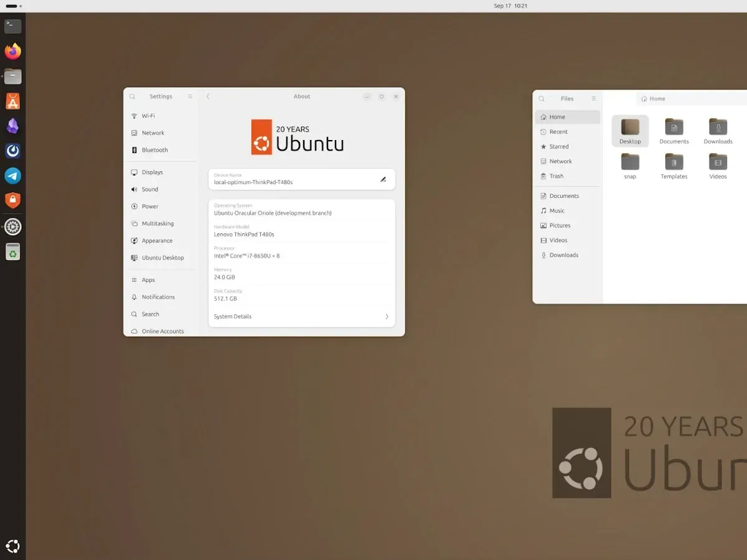This screenshot has width=747, height=560.
Task: Click the Bluetooth entry in Settings sidebar
Action: point(154,150)
